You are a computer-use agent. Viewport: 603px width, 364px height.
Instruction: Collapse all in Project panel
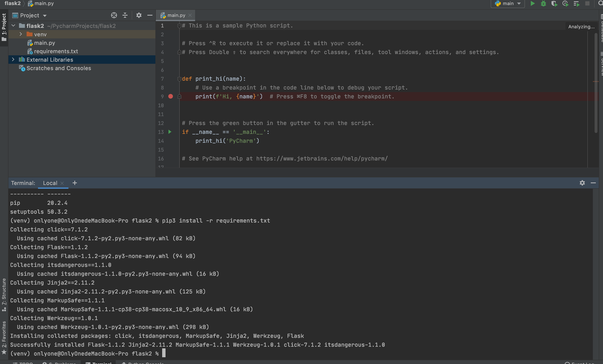pyautogui.click(x=125, y=15)
